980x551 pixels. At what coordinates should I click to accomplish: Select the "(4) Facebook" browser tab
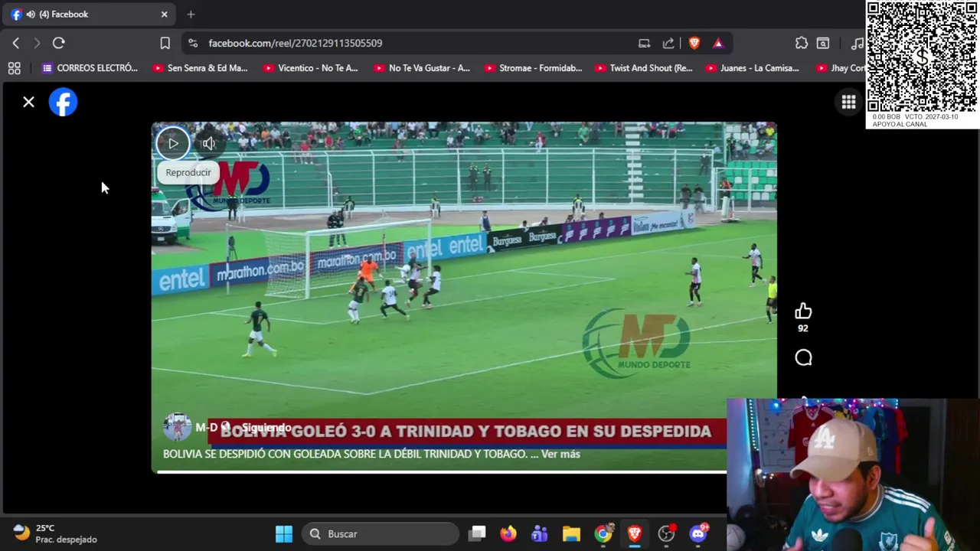(x=89, y=14)
